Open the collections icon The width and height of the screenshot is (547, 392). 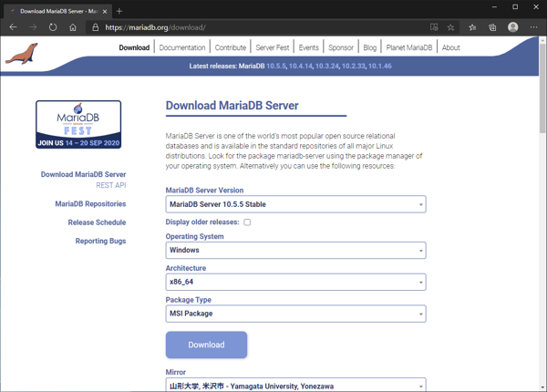pos(492,27)
